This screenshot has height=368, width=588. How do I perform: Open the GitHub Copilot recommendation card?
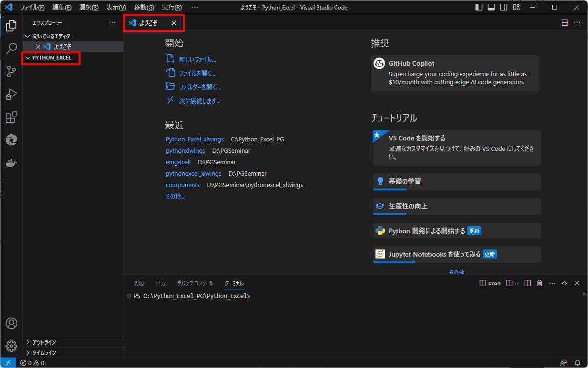tap(455, 74)
